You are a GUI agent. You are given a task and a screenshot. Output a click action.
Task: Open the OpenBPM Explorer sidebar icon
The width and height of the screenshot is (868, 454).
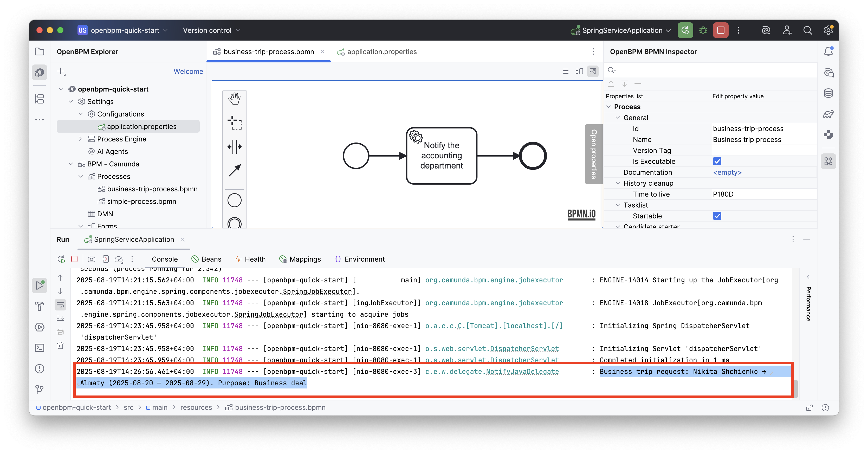(x=40, y=73)
